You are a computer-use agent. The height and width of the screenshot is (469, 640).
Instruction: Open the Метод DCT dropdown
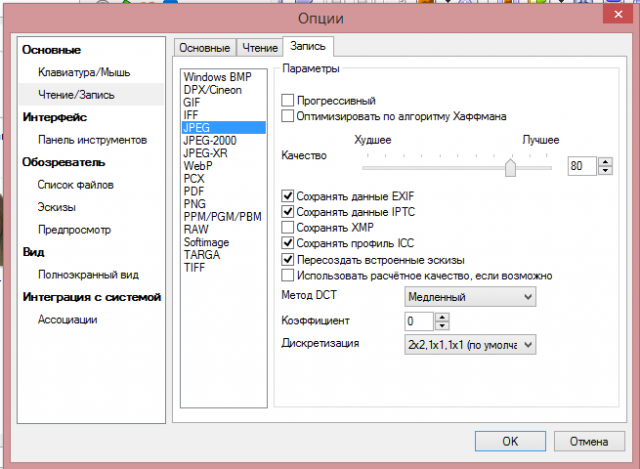tap(470, 297)
